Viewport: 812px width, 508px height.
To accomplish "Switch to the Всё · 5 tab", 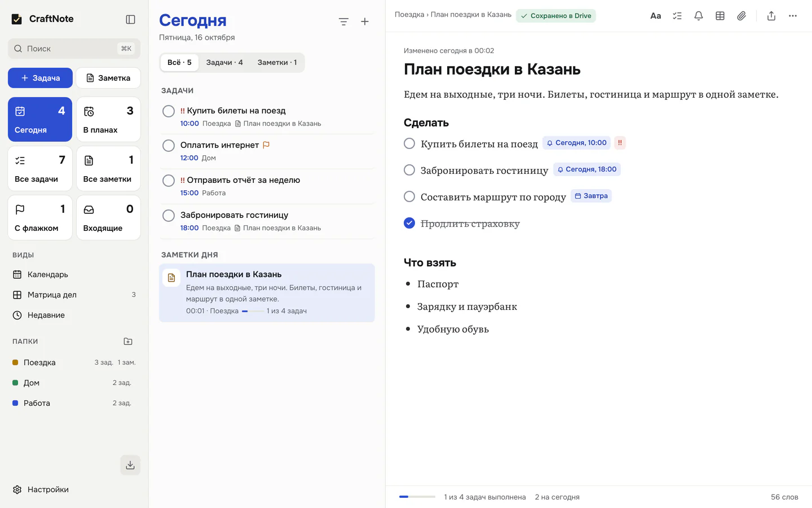I will (x=179, y=63).
